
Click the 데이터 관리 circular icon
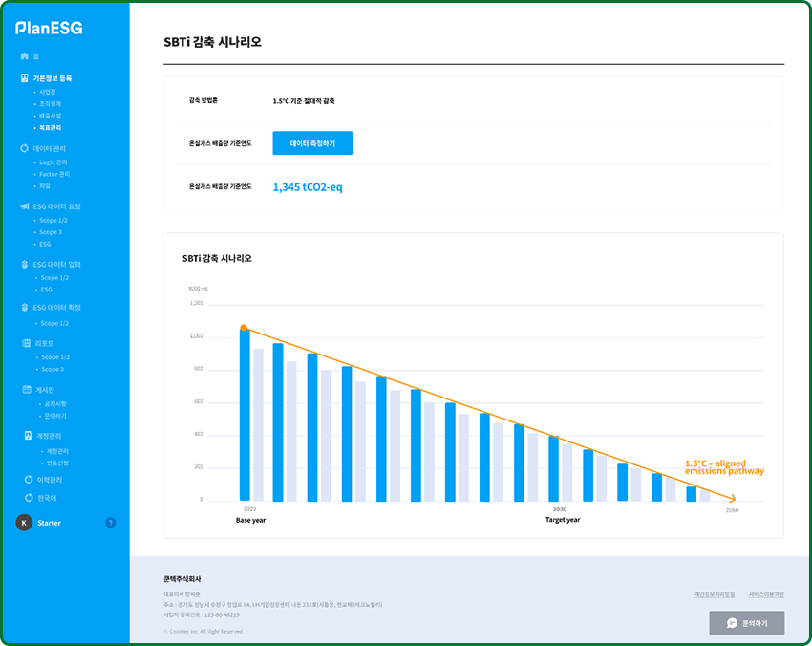(25, 149)
